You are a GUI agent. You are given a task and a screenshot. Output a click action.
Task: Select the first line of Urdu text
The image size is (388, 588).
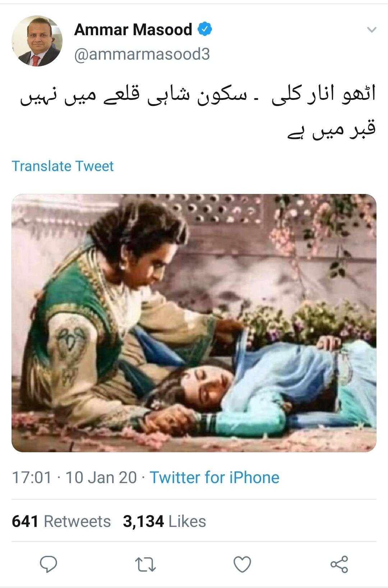198,96
